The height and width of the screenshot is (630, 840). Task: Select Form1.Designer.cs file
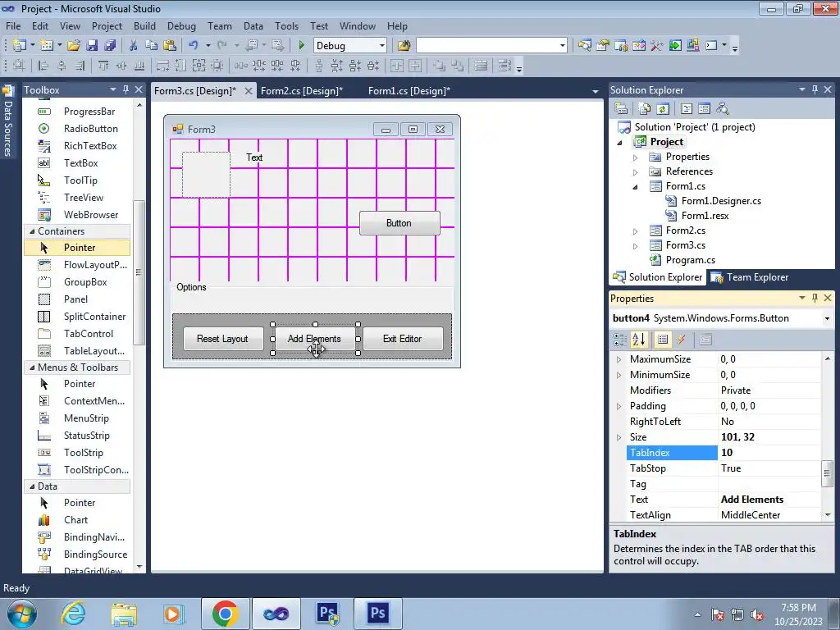click(x=721, y=201)
